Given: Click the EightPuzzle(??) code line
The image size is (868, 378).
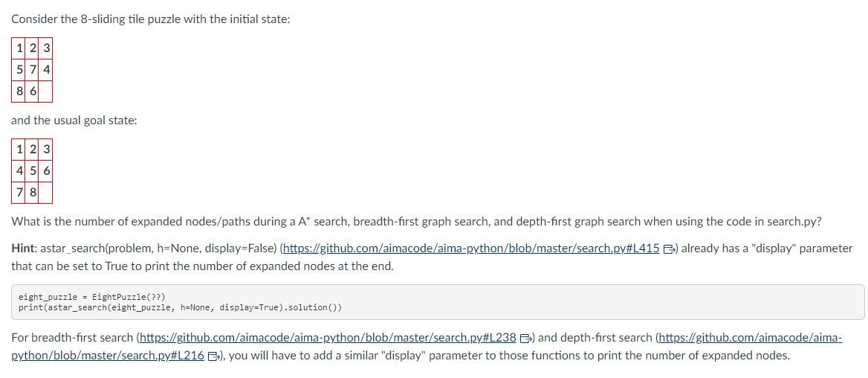Looking at the screenshot, I should tap(91, 297).
